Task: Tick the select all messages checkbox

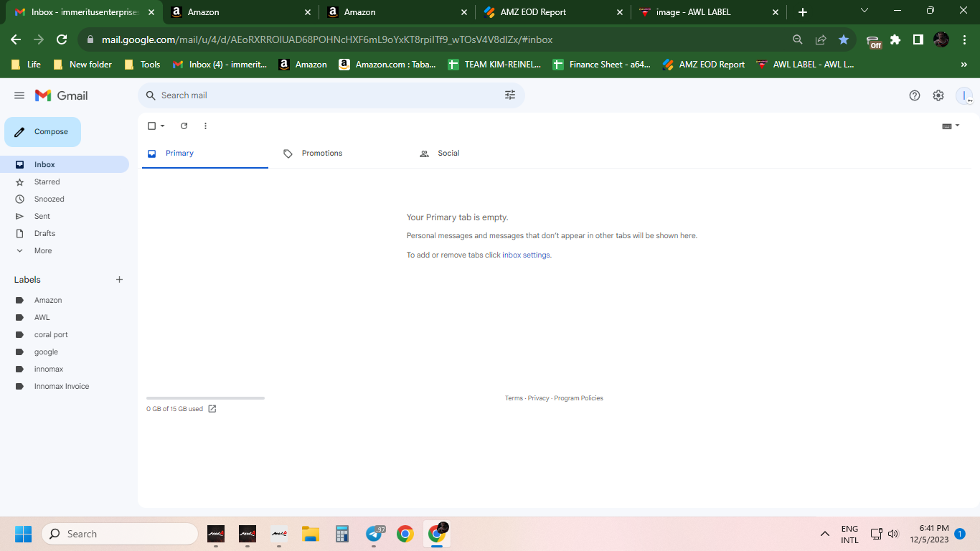Action: point(151,126)
